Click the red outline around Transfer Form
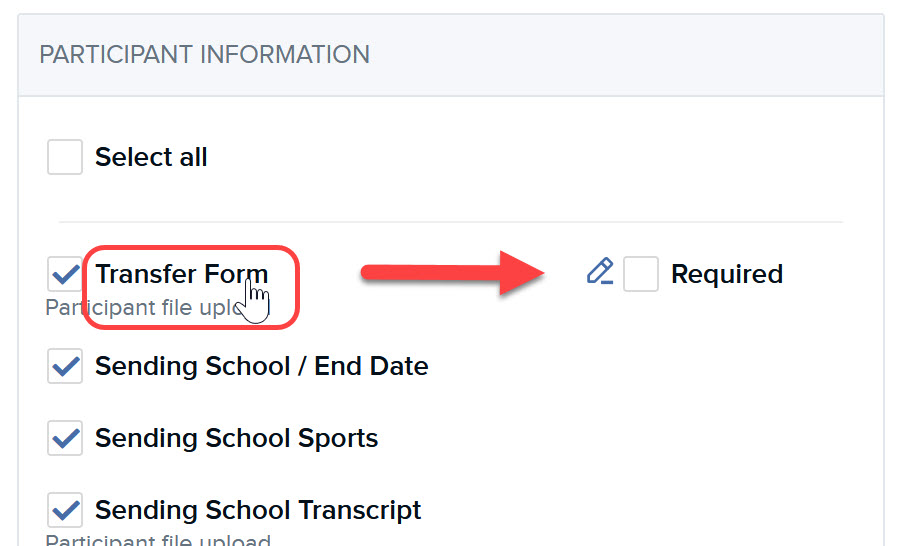This screenshot has height=546, width=905. pyautogui.click(x=191, y=287)
